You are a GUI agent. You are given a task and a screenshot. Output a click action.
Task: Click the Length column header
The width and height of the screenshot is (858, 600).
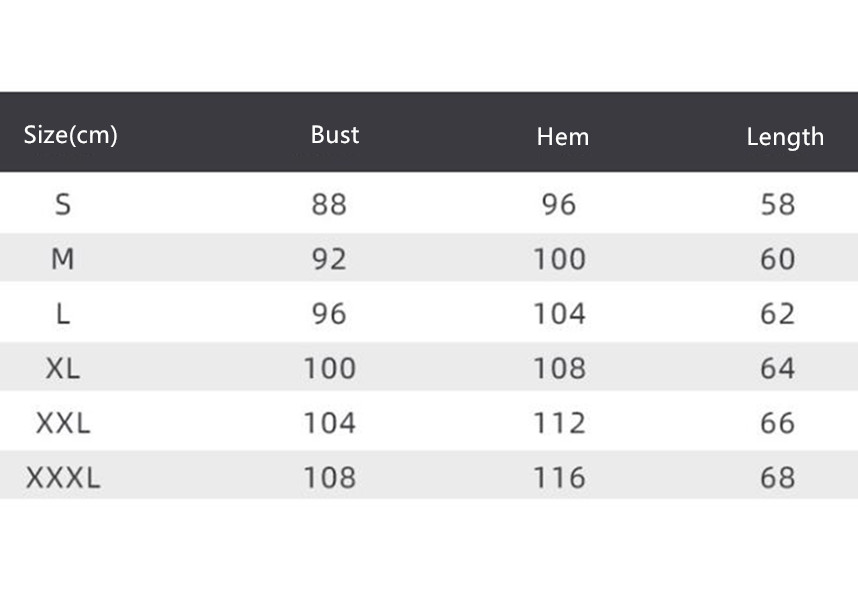tap(785, 137)
